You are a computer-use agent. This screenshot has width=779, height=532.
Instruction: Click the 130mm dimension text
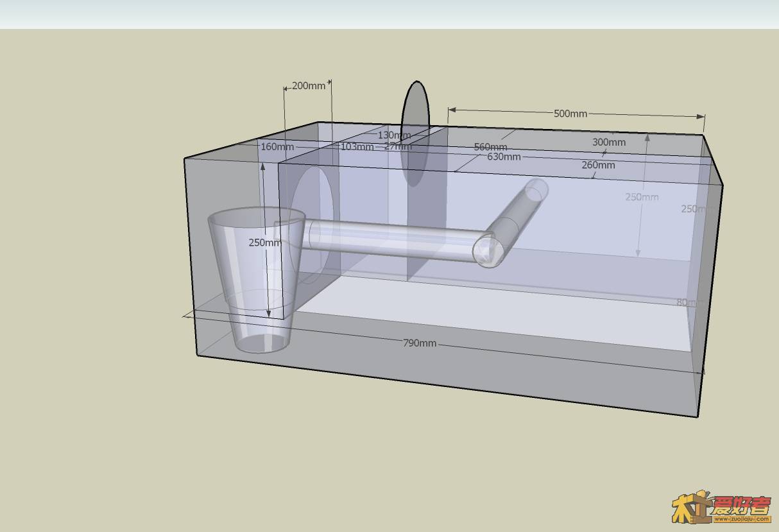tap(394, 135)
